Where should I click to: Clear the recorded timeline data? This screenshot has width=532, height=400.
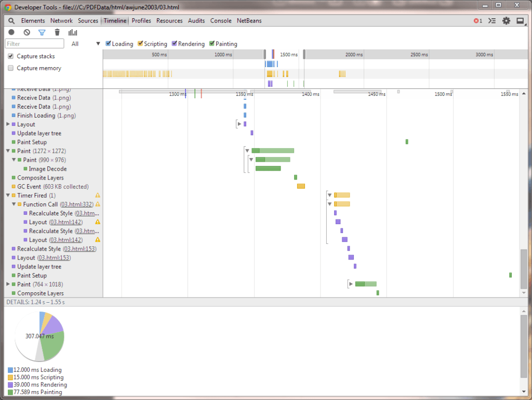26,32
